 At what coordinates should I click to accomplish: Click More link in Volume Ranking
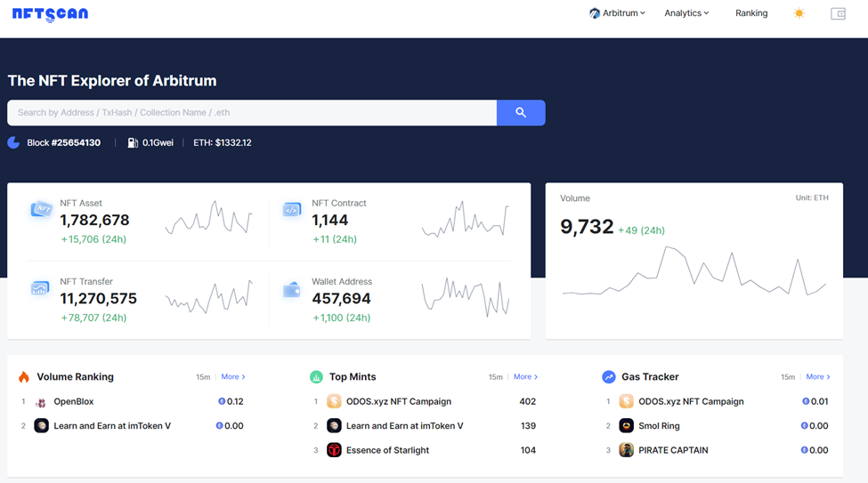click(x=233, y=377)
